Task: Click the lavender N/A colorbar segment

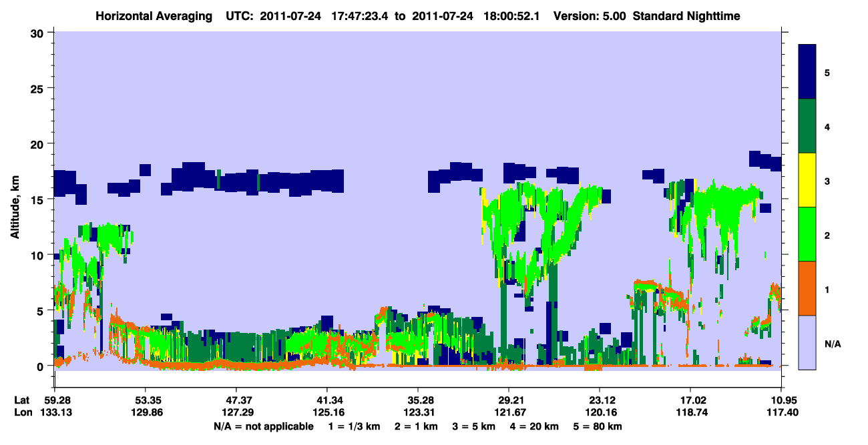Action: [x=807, y=342]
